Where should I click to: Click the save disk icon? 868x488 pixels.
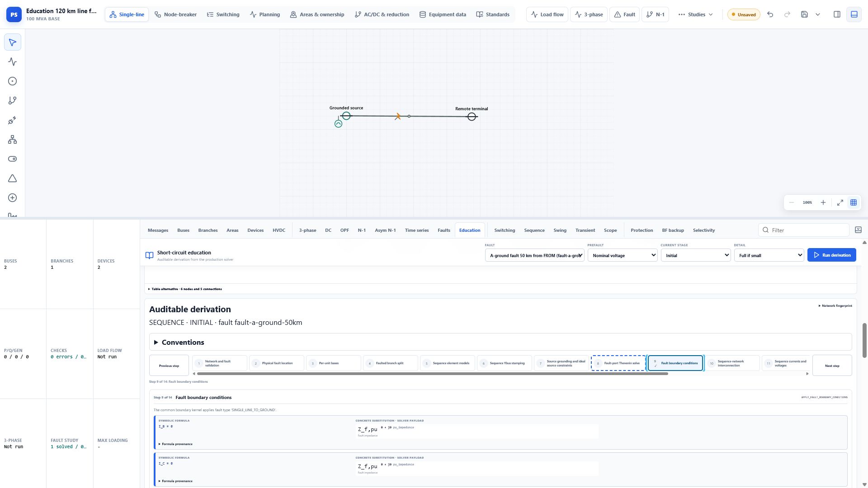(804, 14)
